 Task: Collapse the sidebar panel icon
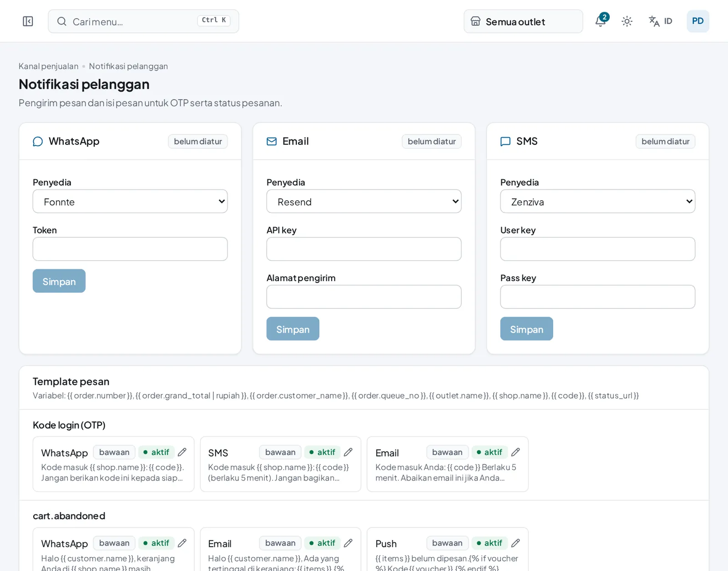28,21
